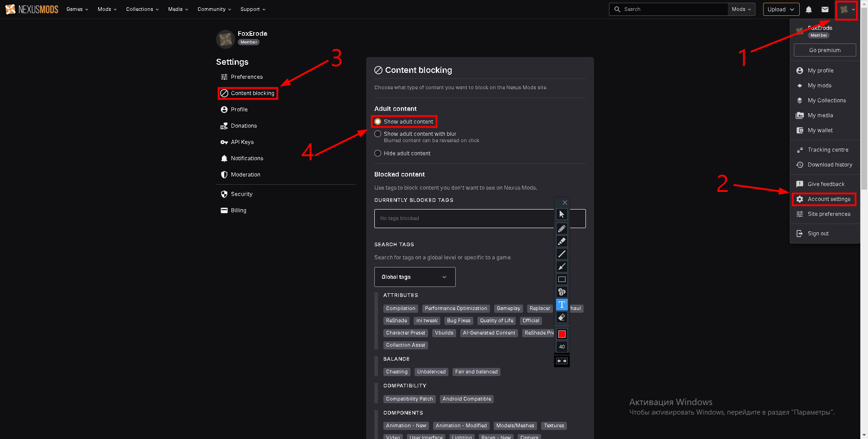Open notifications bell icon

click(x=809, y=9)
